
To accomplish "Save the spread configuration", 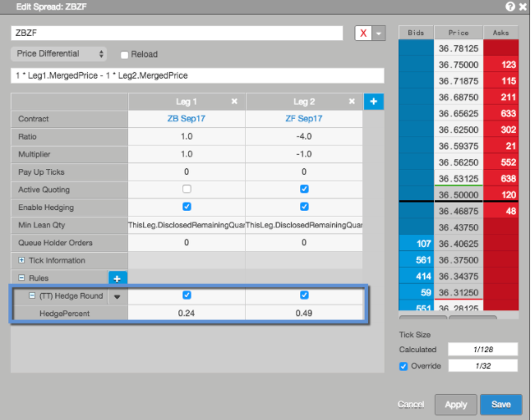I will pyautogui.click(x=501, y=404).
